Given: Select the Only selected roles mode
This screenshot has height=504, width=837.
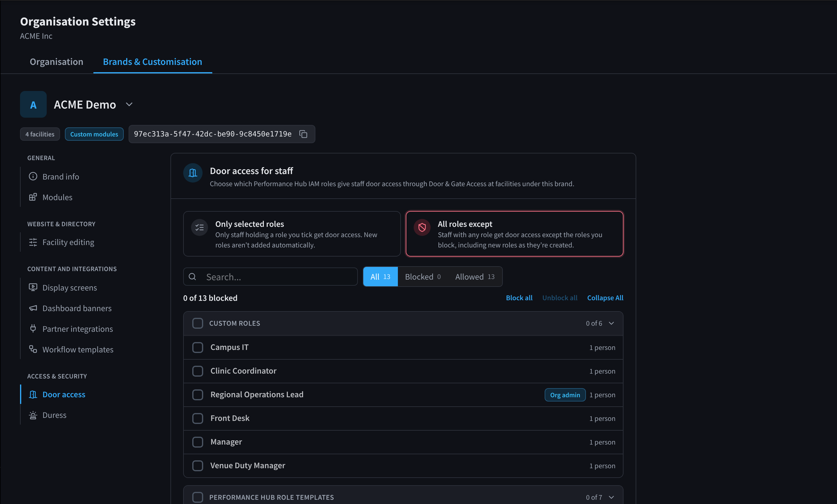Looking at the screenshot, I should (292, 234).
